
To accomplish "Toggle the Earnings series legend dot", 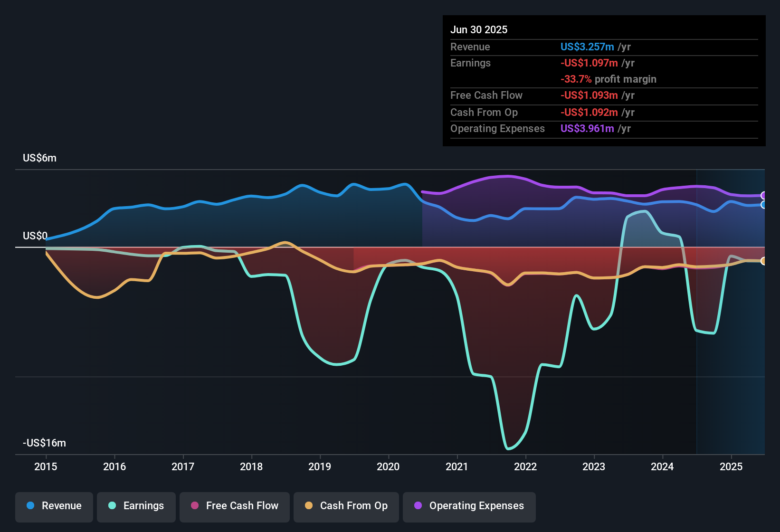I will pos(111,506).
